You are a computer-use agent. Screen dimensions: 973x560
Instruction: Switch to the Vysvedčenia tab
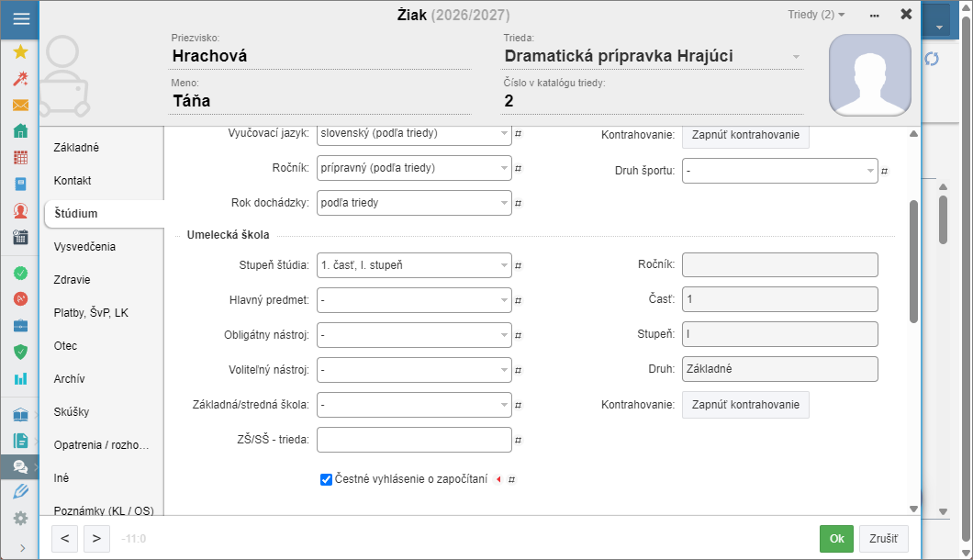[x=84, y=246]
